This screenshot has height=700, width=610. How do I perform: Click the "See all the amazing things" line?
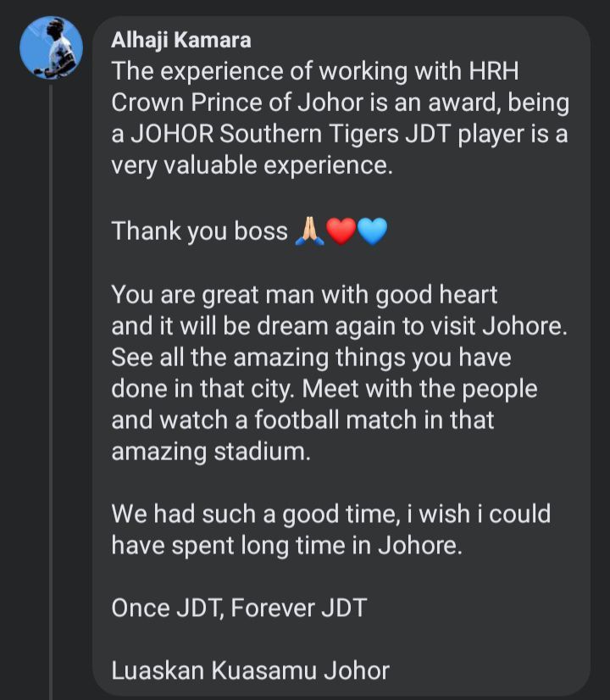click(311, 357)
